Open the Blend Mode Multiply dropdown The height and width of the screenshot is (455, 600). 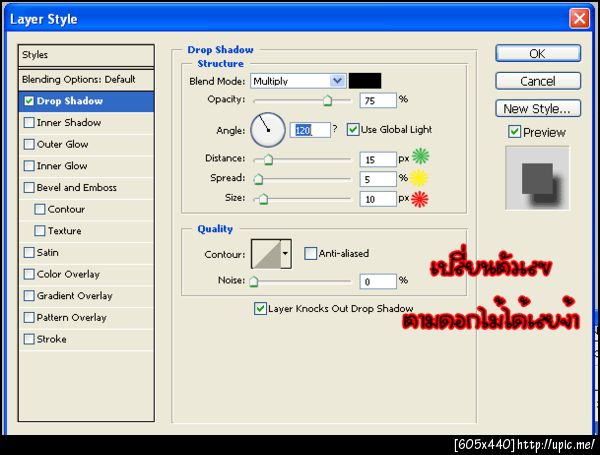[298, 81]
